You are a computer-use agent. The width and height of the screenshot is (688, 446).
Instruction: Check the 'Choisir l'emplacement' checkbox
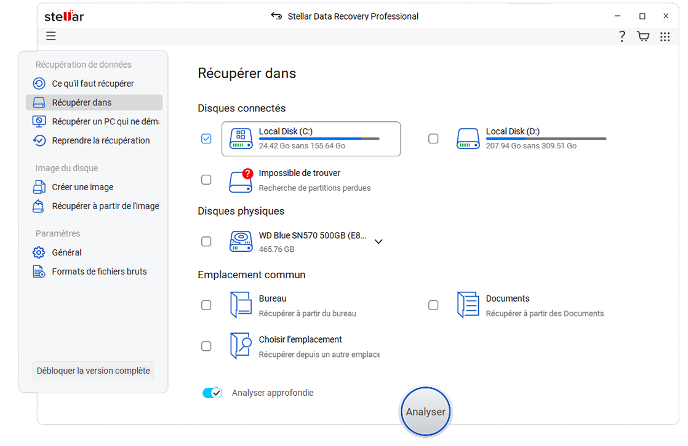coord(206,346)
